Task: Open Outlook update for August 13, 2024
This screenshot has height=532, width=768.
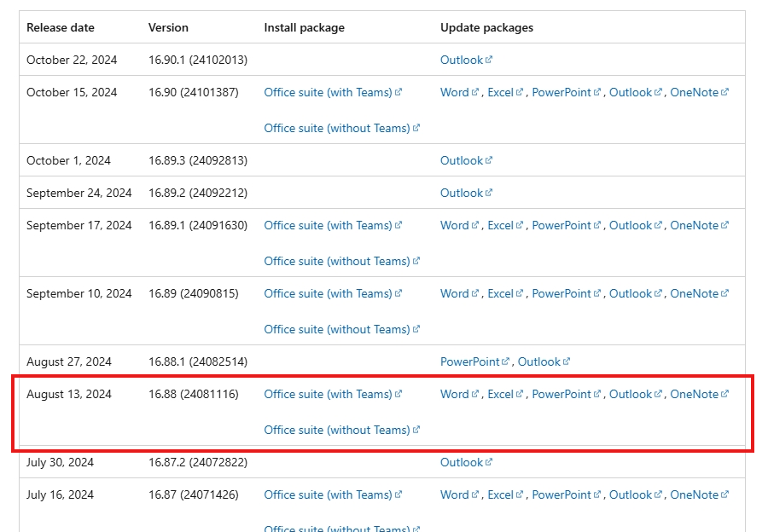Action: pos(635,394)
